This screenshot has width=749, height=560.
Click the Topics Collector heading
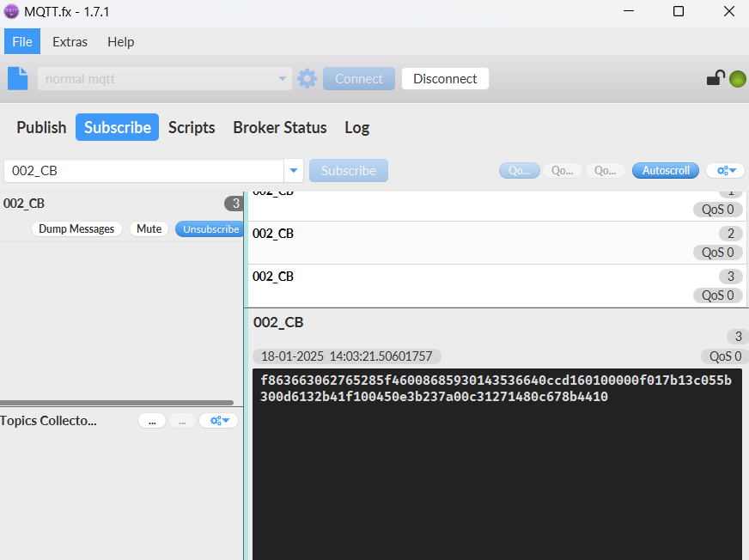click(48, 421)
